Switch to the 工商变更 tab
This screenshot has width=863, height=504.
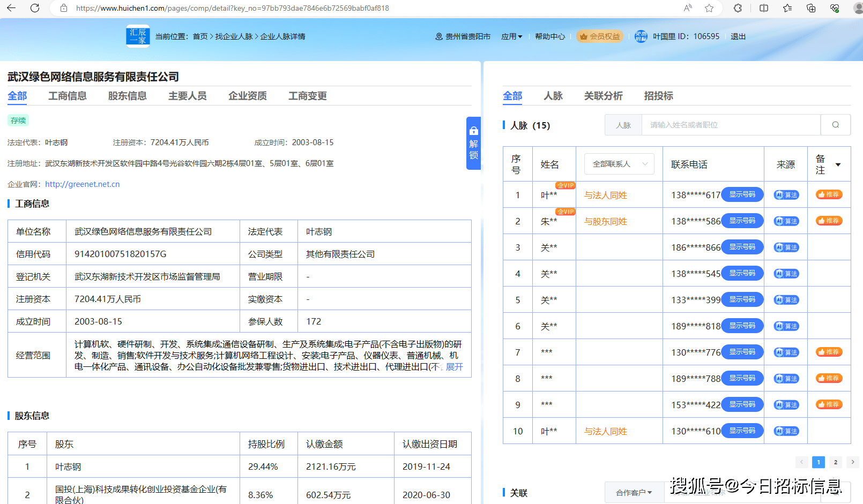[308, 96]
